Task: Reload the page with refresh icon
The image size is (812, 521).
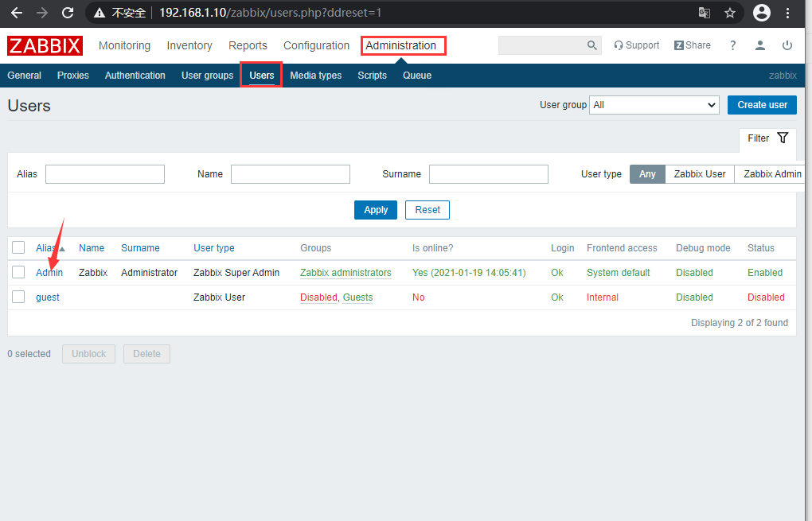Action: pyautogui.click(x=68, y=13)
